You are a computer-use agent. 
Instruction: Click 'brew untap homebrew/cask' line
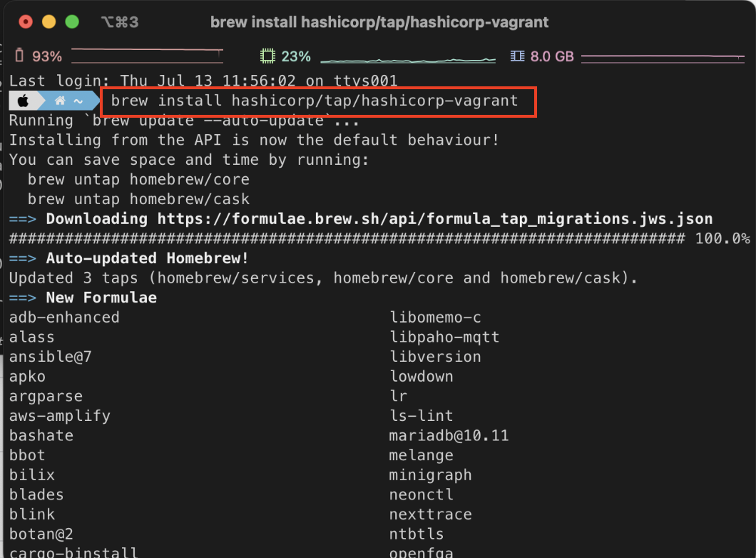138,199
